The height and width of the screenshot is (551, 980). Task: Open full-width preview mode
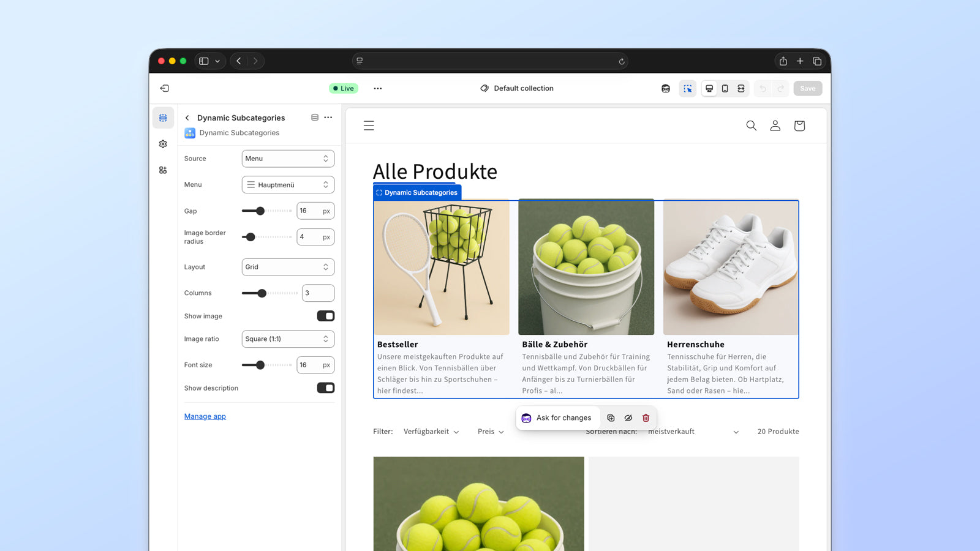(x=741, y=88)
